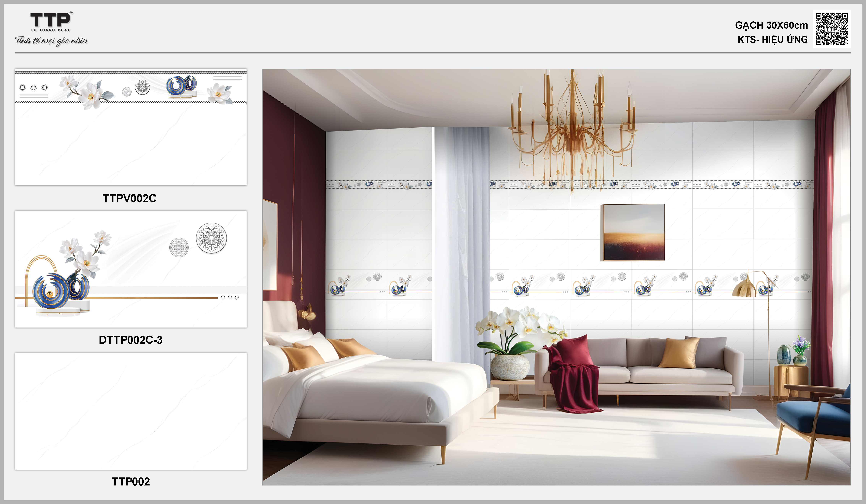Select the DTTP002C-3 tile sample image
Viewport: 866px width, 504px height.
click(131, 269)
